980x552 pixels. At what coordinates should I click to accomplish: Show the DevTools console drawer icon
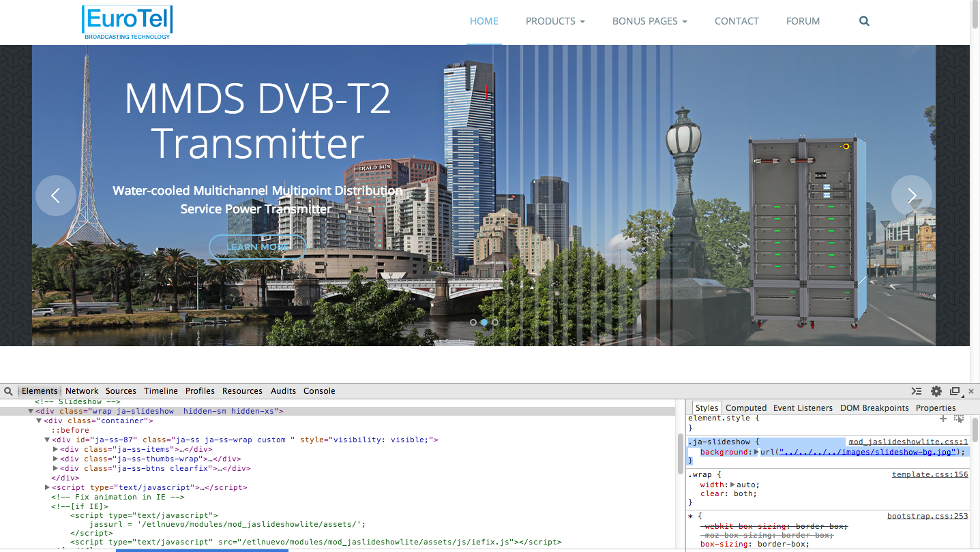917,391
